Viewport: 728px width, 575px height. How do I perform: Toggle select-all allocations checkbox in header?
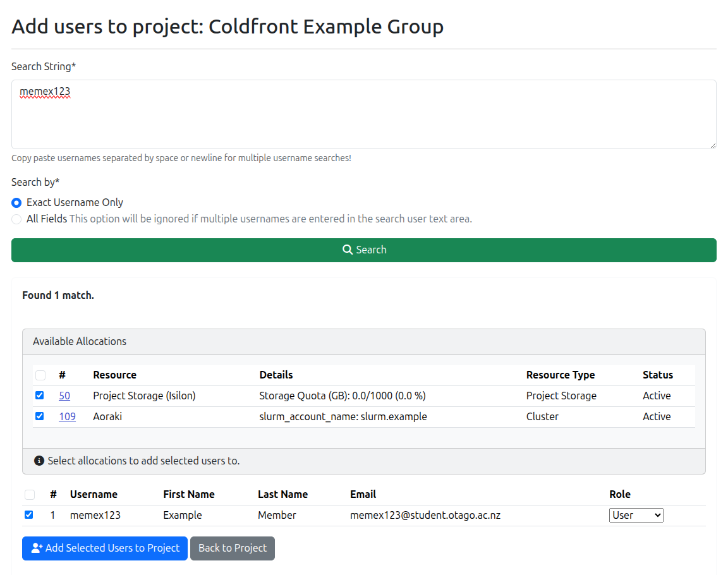40,375
